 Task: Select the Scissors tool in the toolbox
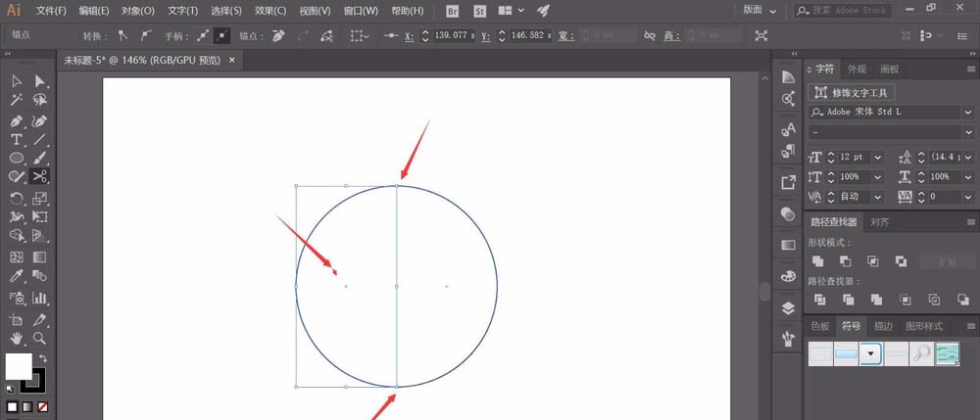[x=40, y=176]
